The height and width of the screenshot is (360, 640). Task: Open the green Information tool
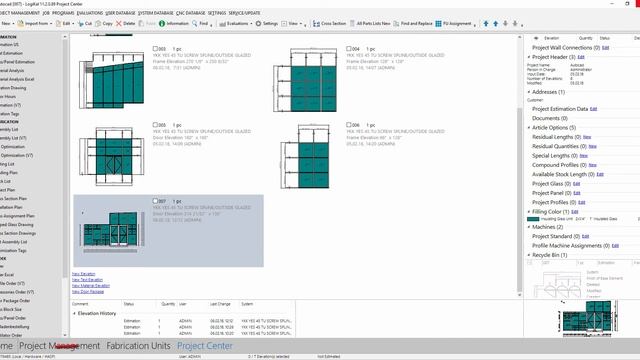pos(174,24)
